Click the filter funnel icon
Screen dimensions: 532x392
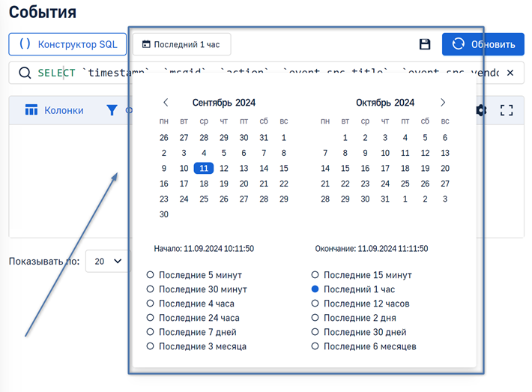pyautogui.click(x=112, y=110)
